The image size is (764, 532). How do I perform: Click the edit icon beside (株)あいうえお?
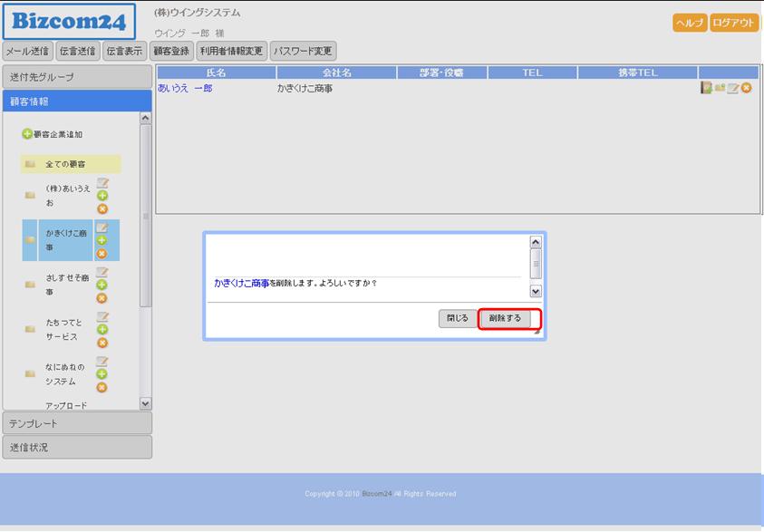(x=102, y=183)
